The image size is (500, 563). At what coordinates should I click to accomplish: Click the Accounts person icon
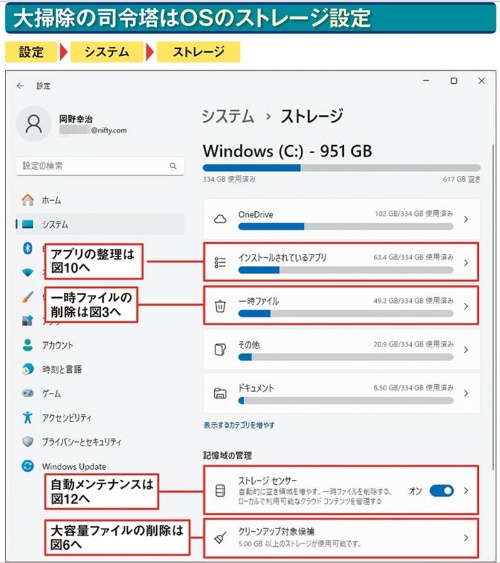pyautogui.click(x=28, y=345)
